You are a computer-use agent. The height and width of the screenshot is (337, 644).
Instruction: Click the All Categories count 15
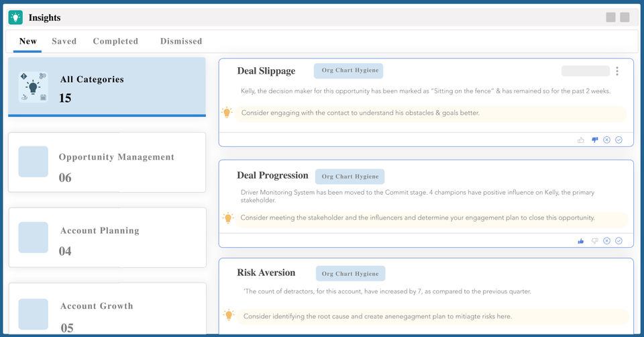[x=65, y=98]
